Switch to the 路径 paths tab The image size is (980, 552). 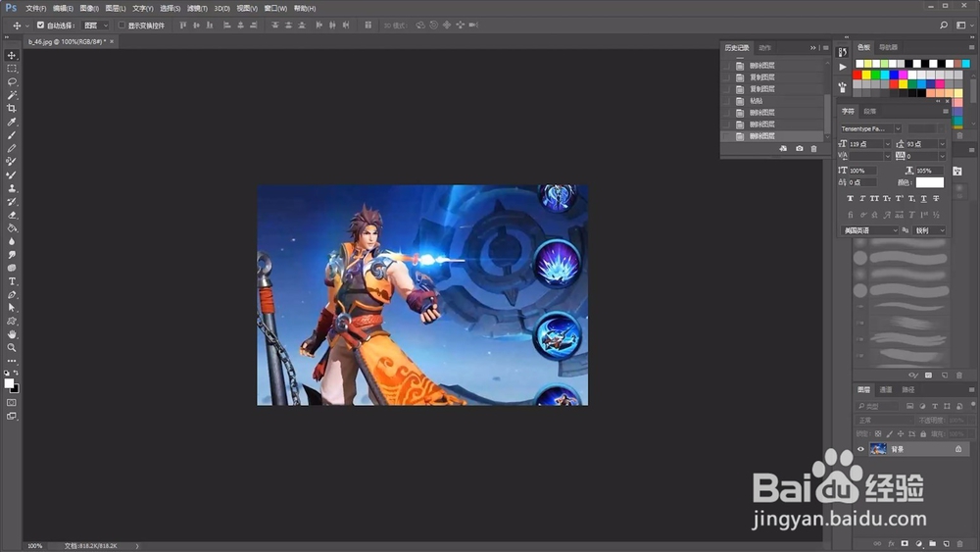[908, 389]
